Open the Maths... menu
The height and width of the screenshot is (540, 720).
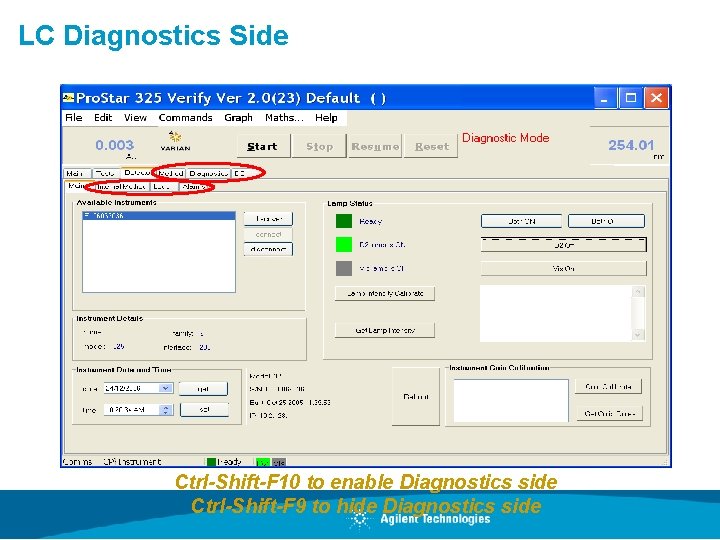click(x=284, y=118)
